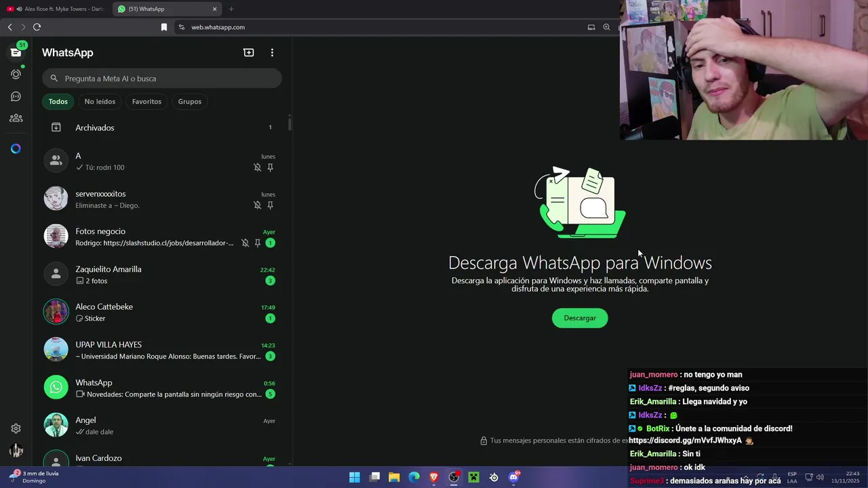
Task: Start a new chat with the plus icon
Action: [x=249, y=52]
